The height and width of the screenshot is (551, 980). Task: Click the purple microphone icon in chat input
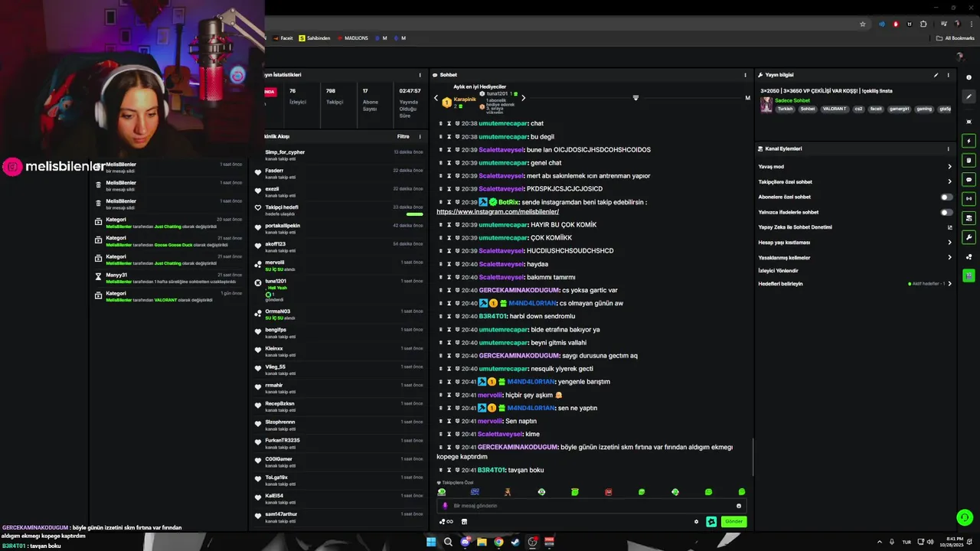click(x=445, y=506)
